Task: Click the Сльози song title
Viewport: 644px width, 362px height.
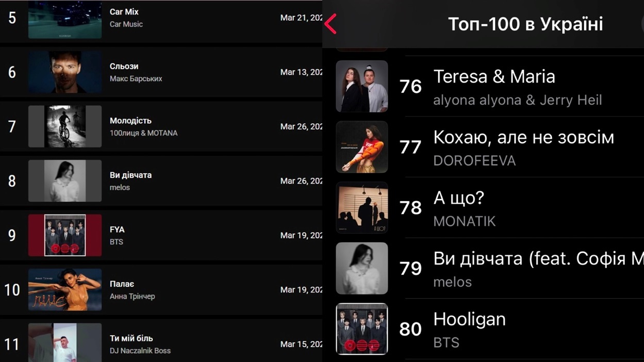Action: pyautogui.click(x=124, y=67)
